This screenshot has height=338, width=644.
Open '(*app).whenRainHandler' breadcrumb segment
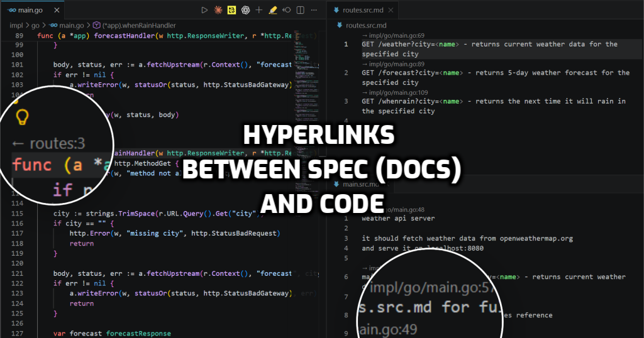(139, 25)
